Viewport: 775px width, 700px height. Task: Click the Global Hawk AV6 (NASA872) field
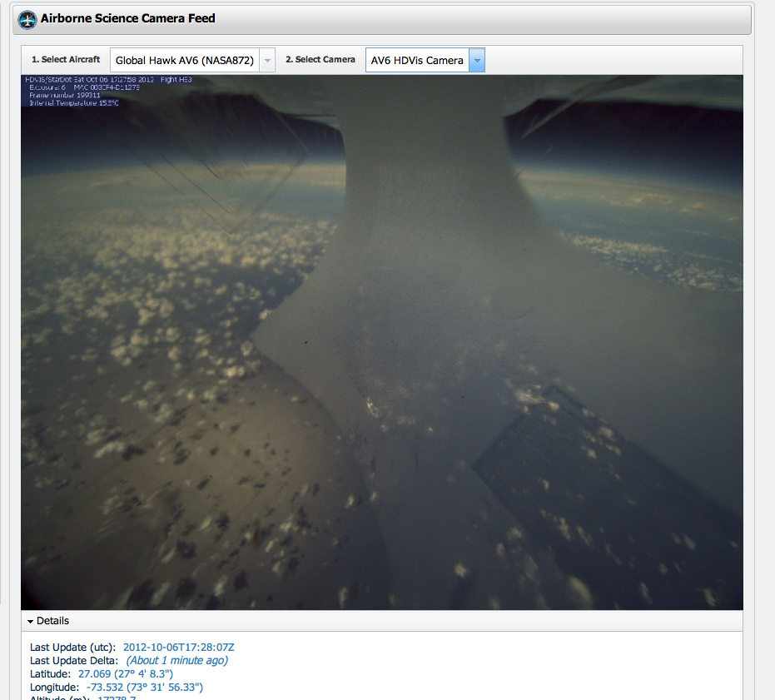(185, 60)
